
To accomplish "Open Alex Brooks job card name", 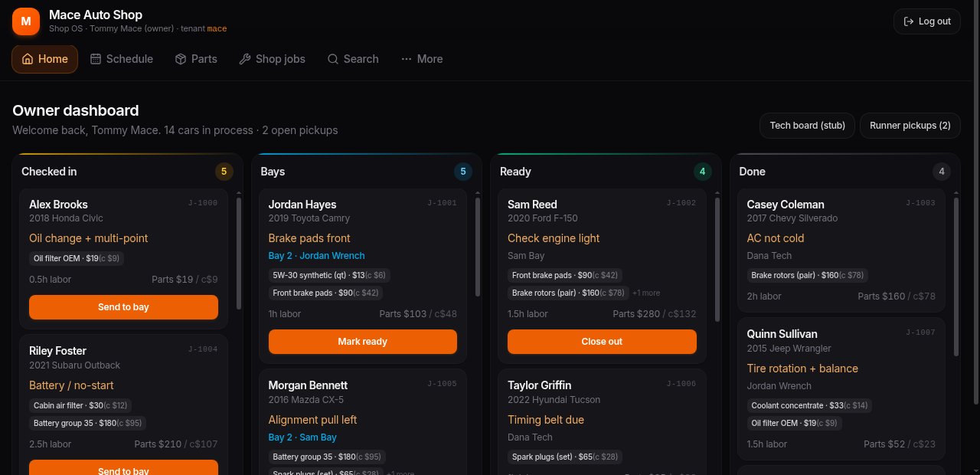I will coord(58,205).
